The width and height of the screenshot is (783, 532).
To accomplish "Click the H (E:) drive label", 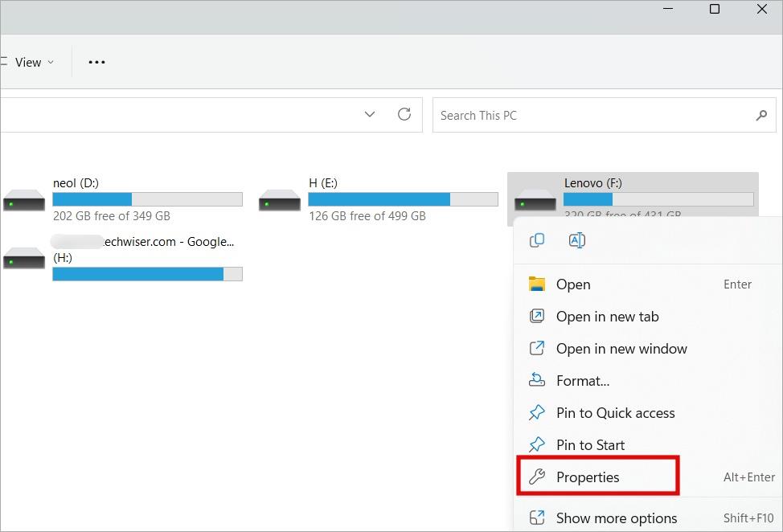I will coord(323,183).
